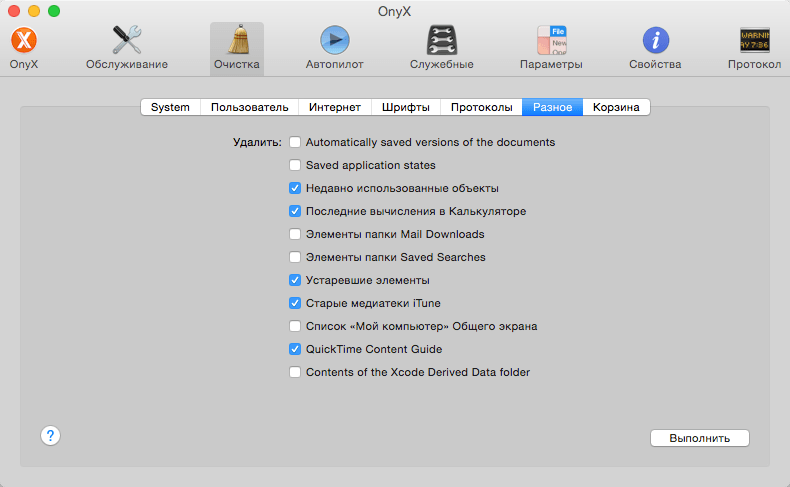Open the Параметры settings icon
Screen dimensions: 790x487
point(551,40)
